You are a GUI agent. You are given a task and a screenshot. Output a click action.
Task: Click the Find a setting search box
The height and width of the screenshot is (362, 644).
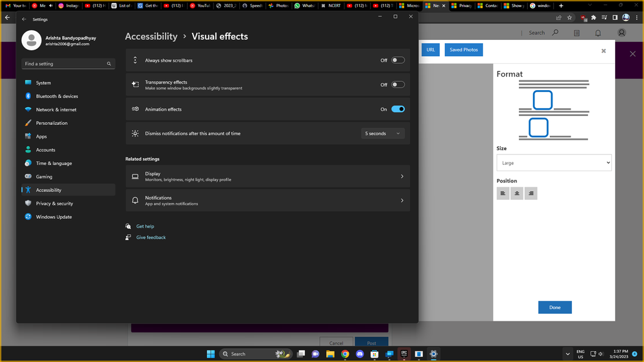click(x=68, y=64)
